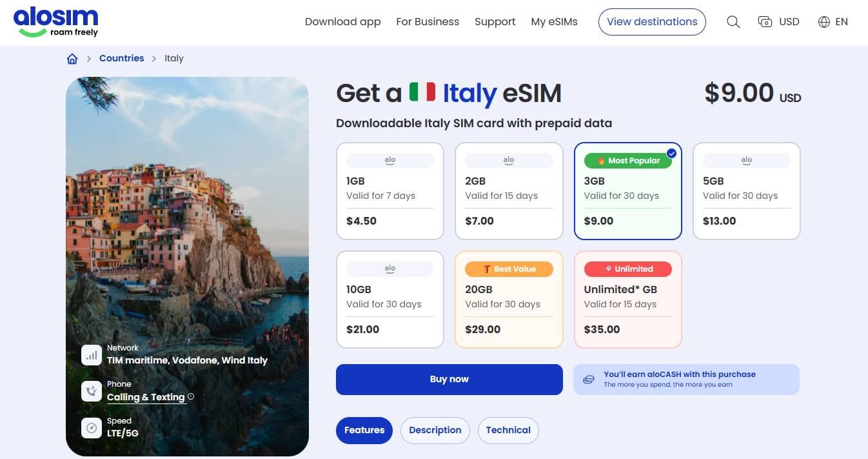868x459 pixels.
Task: Open the search icon in the navigation bar
Action: tap(733, 21)
